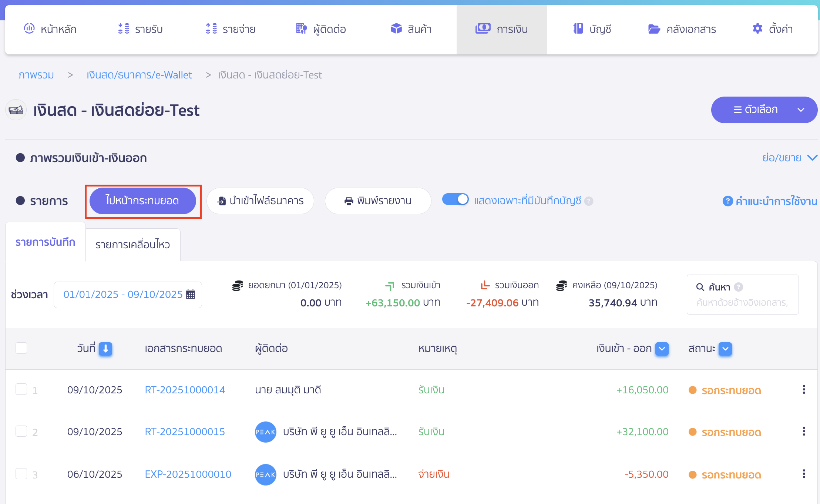The image size is (820, 504).
Task: Open the สถานะ column filter dropdown
Action: [x=725, y=349]
